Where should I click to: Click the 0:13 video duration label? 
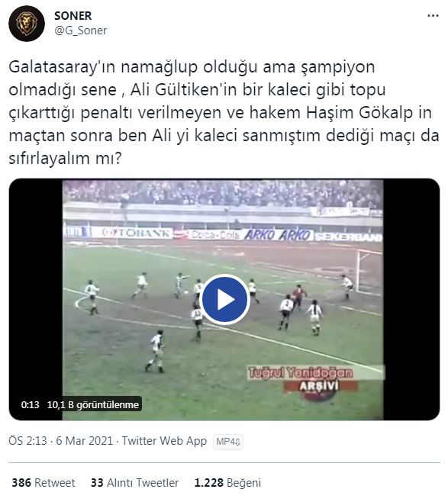coord(30,404)
